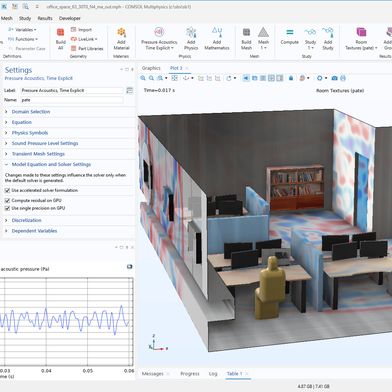The image size is (392, 392).
Task: Click the Name input field containing pate
Action: tap(72, 100)
